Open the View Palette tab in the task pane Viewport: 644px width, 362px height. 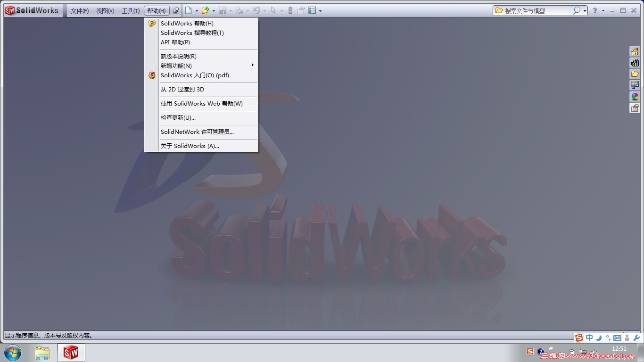click(635, 85)
